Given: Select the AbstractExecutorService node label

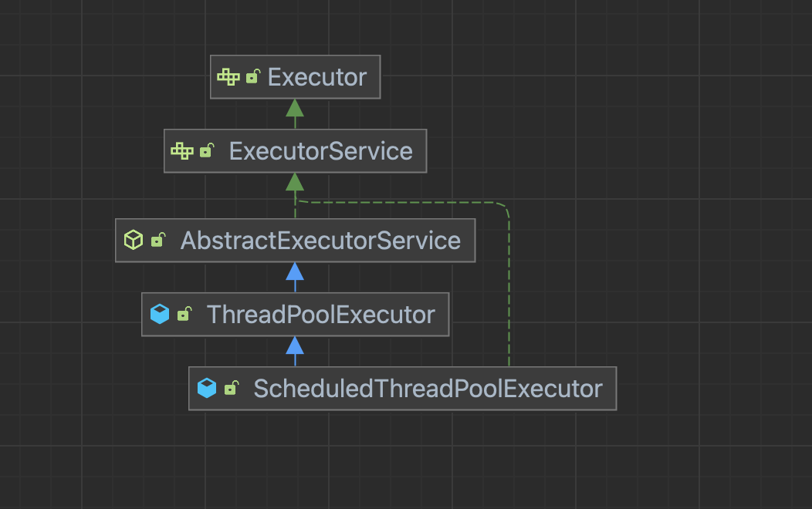Looking at the screenshot, I should click(320, 241).
